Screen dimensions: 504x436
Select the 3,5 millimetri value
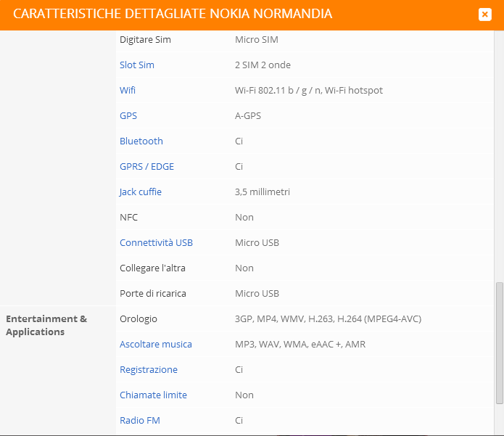click(263, 192)
